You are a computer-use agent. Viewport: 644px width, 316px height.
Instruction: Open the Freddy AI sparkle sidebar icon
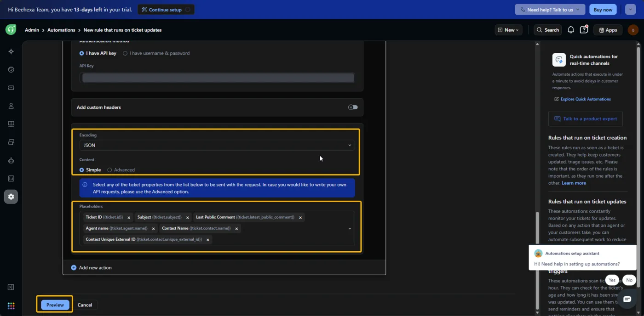coord(11,51)
